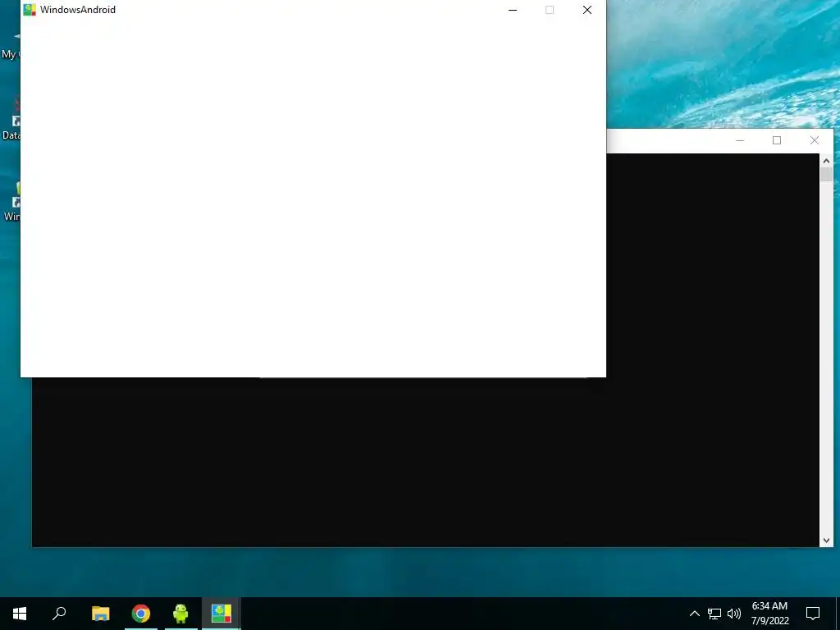Click the WindowsAndroid title bar icon
Screen dimensions: 840x630
[30, 10]
